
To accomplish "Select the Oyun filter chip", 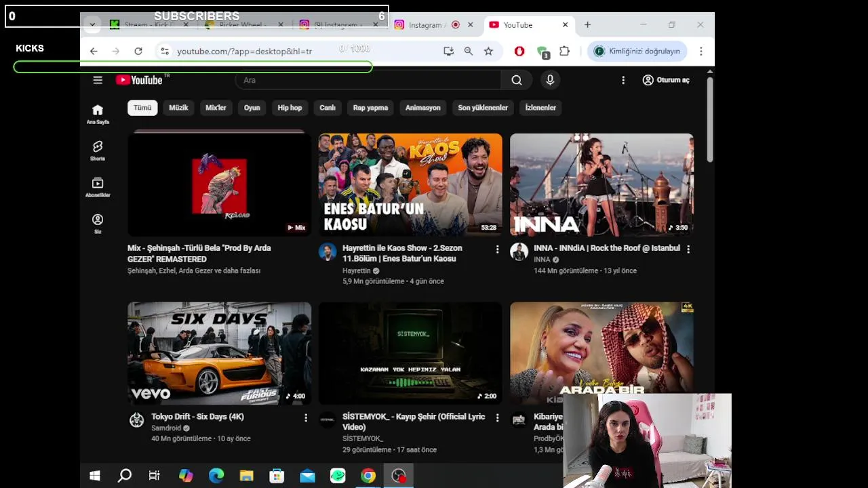I will (x=252, y=108).
